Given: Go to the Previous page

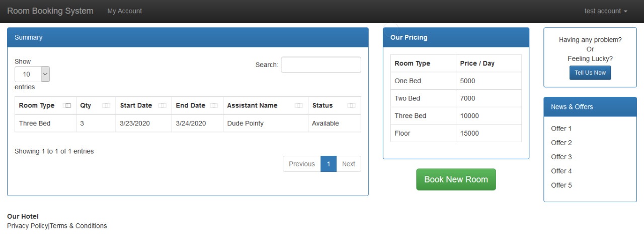Looking at the screenshot, I should [x=301, y=164].
